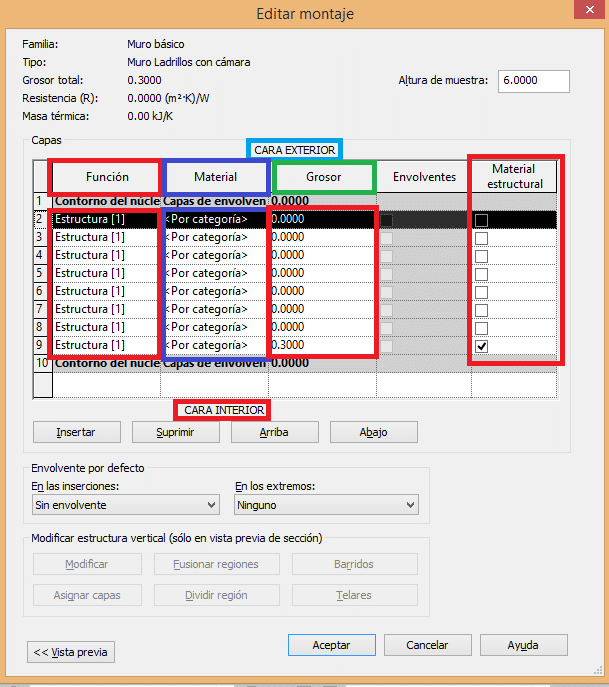
Task: Open Ayuda help button
Action: click(x=523, y=645)
